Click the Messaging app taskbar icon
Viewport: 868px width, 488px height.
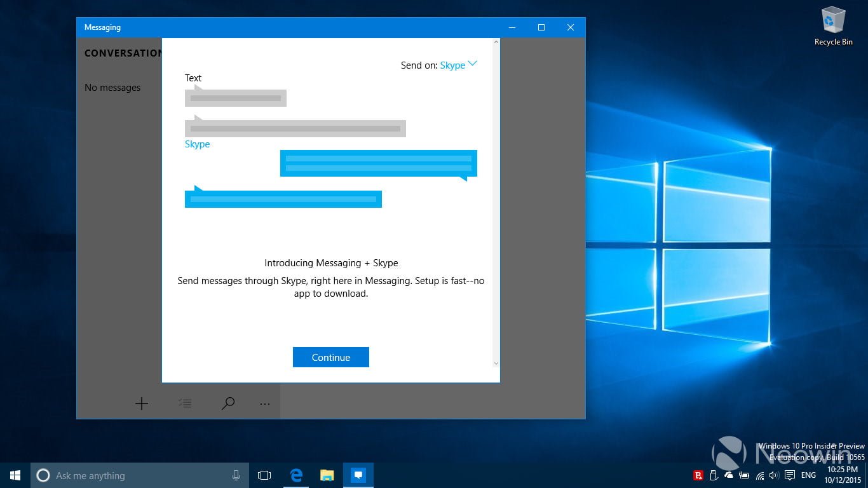click(x=358, y=475)
